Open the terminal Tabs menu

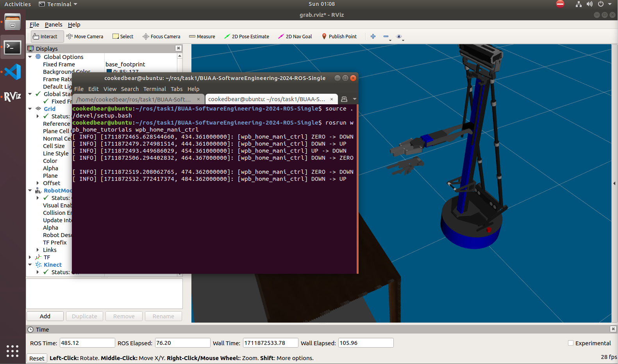(x=177, y=89)
